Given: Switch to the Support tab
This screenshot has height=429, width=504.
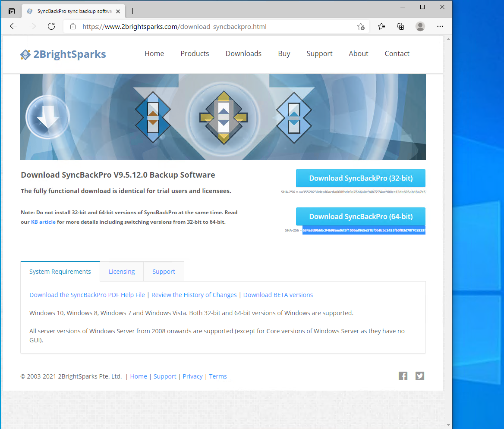Looking at the screenshot, I should [164, 272].
